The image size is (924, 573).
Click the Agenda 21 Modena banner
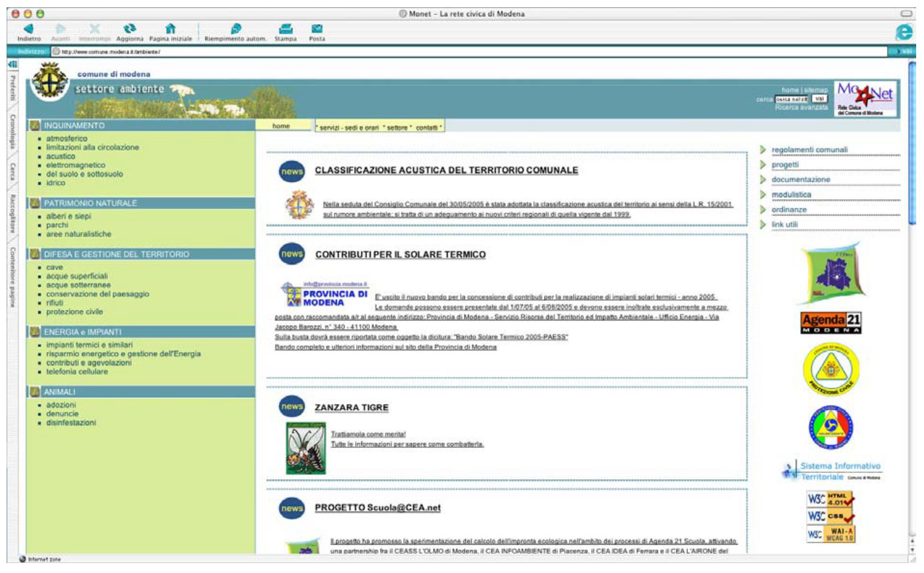point(831,323)
